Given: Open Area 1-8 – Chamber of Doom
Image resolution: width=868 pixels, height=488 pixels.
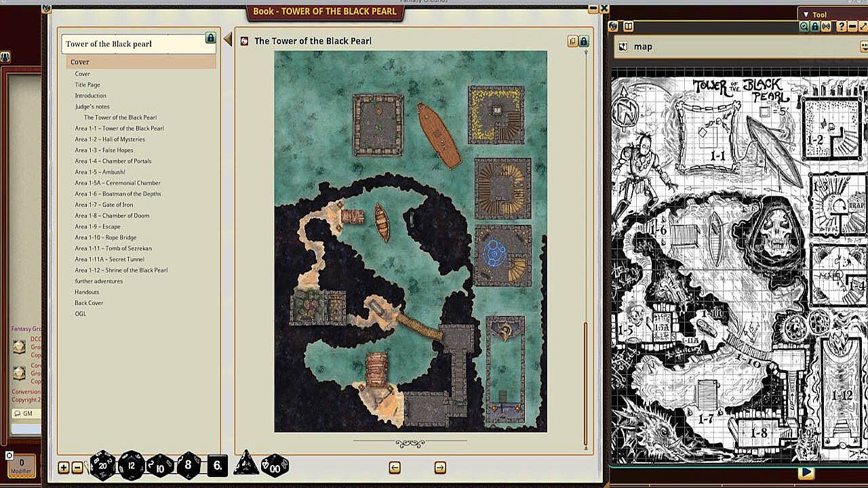Looking at the screenshot, I should (x=112, y=216).
